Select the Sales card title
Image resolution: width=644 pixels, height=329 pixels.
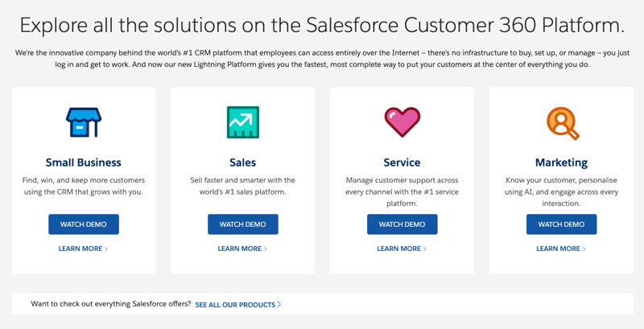point(242,162)
